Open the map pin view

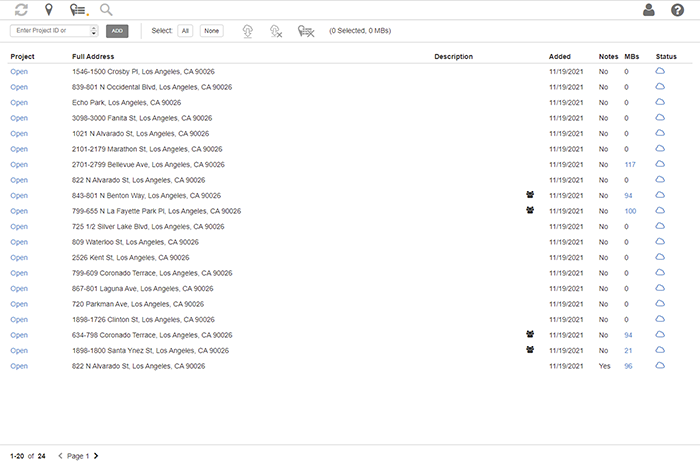coord(49,10)
